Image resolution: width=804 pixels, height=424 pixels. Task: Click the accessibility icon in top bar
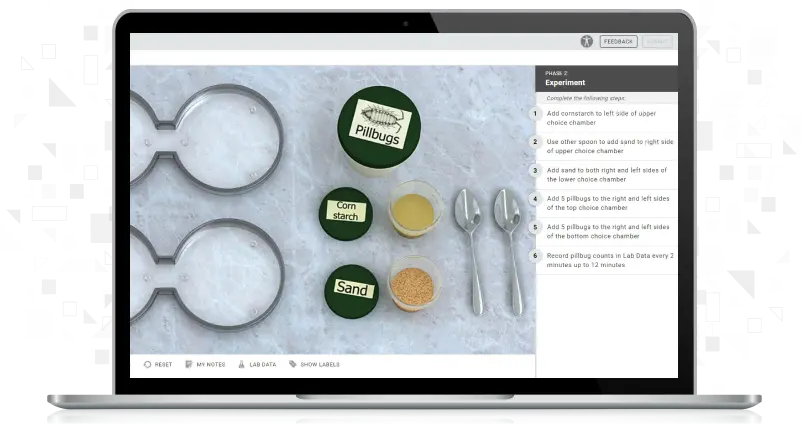[587, 42]
